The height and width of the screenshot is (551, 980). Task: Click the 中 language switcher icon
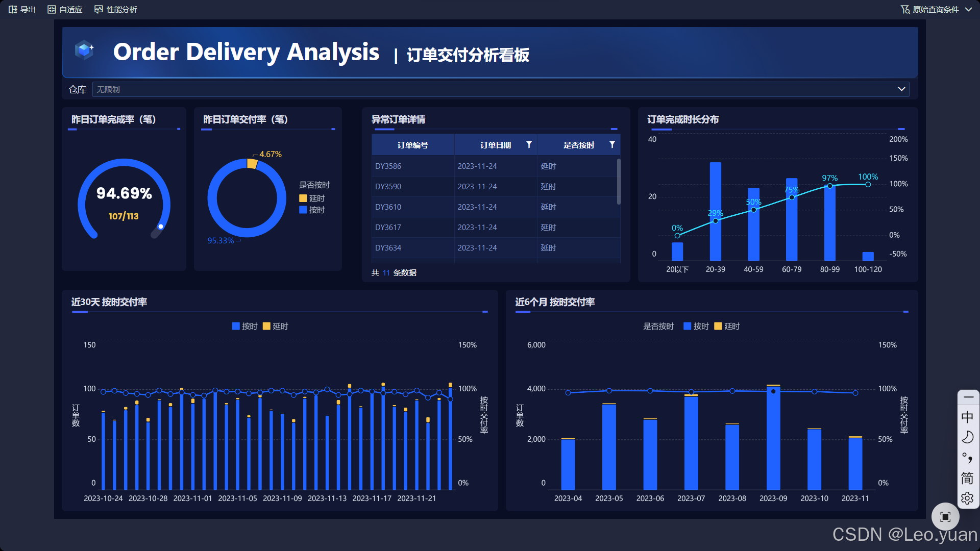tap(968, 417)
